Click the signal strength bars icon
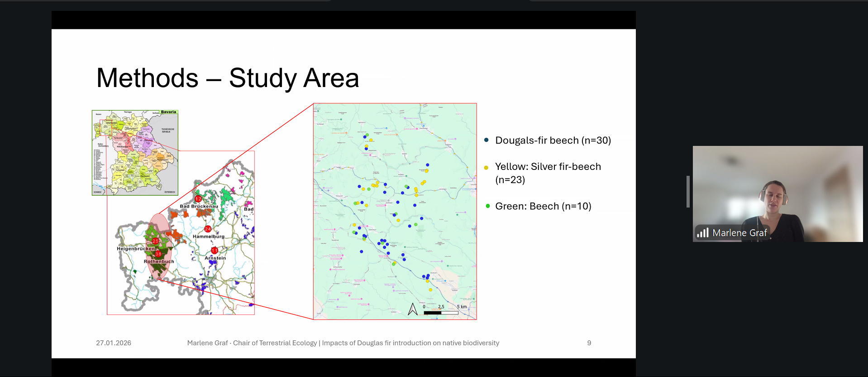Viewport: 868px width, 377px height. [702, 233]
